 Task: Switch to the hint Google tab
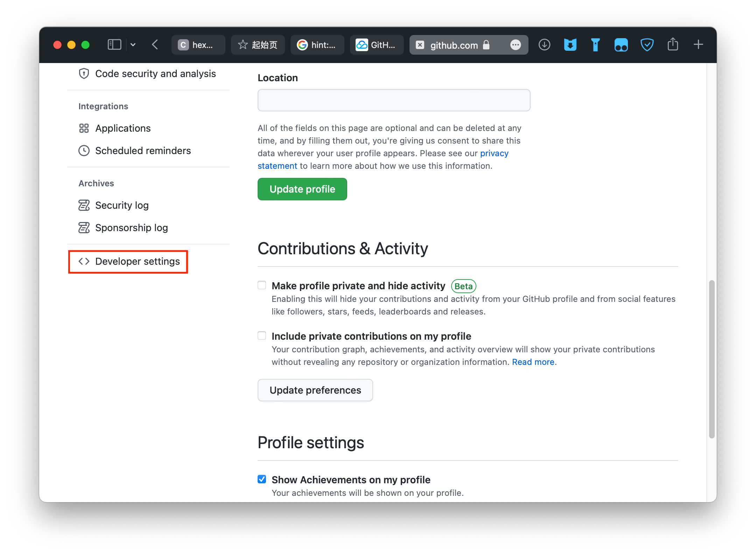pyautogui.click(x=317, y=45)
